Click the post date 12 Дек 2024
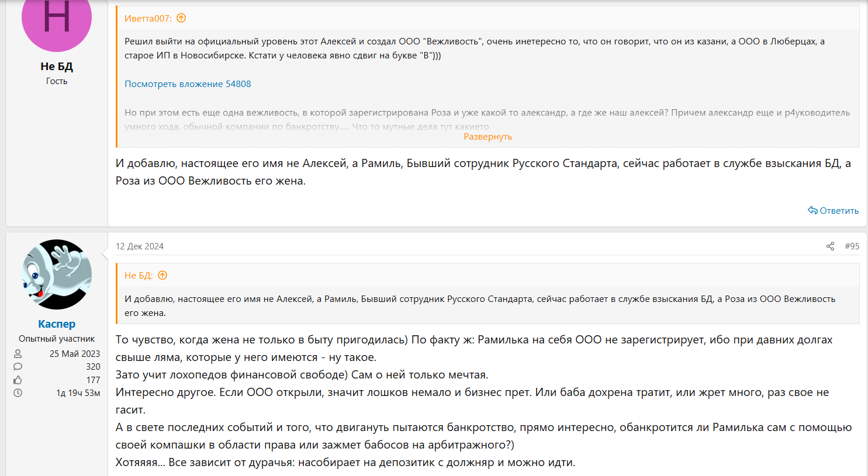This screenshot has height=476, width=868. point(140,246)
